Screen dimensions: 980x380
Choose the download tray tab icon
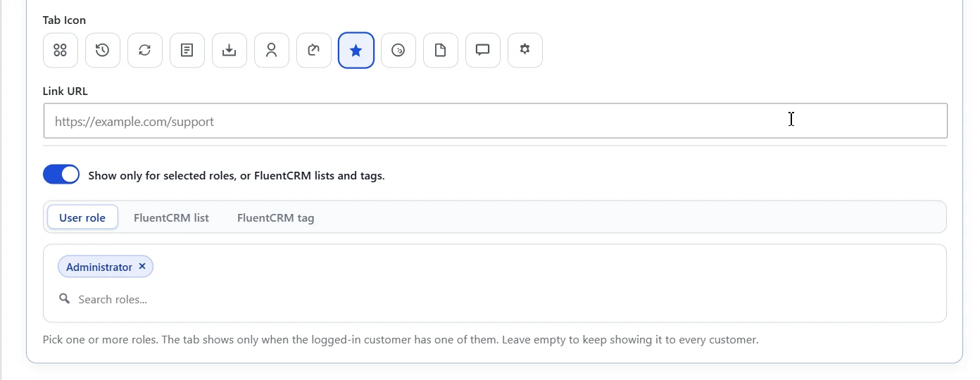(230, 50)
